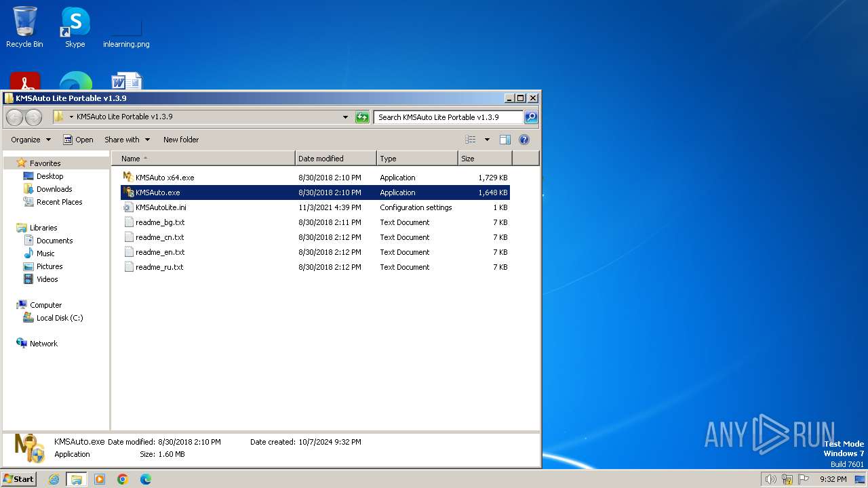Click the network status tray icon
Image resolution: width=868 pixels, height=488 pixels.
(787, 479)
